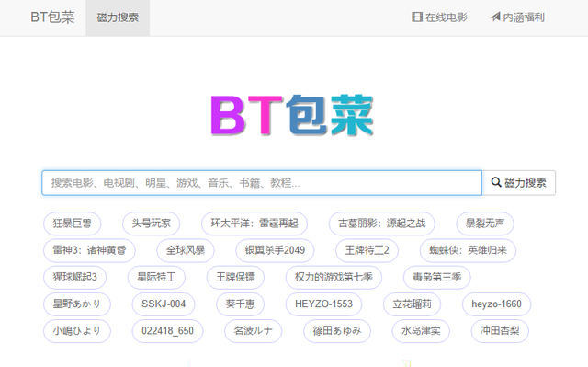Choose the 王牌特工2 tag
588x367 pixels.
(x=367, y=250)
